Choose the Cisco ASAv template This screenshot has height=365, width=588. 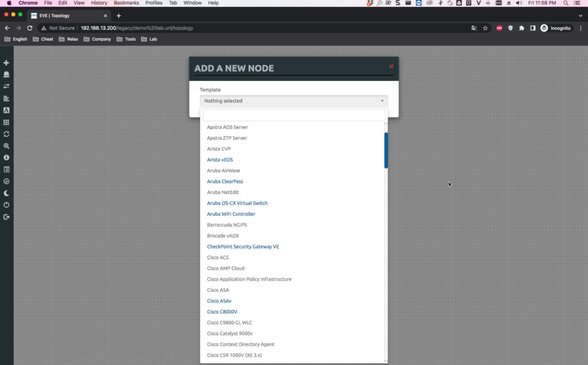[x=219, y=301]
